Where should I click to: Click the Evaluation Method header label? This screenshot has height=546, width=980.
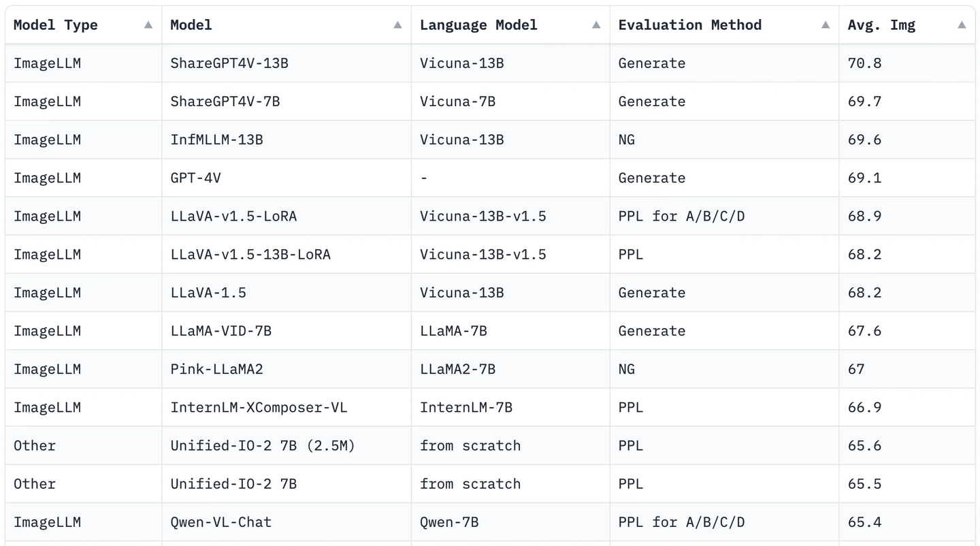[689, 25]
